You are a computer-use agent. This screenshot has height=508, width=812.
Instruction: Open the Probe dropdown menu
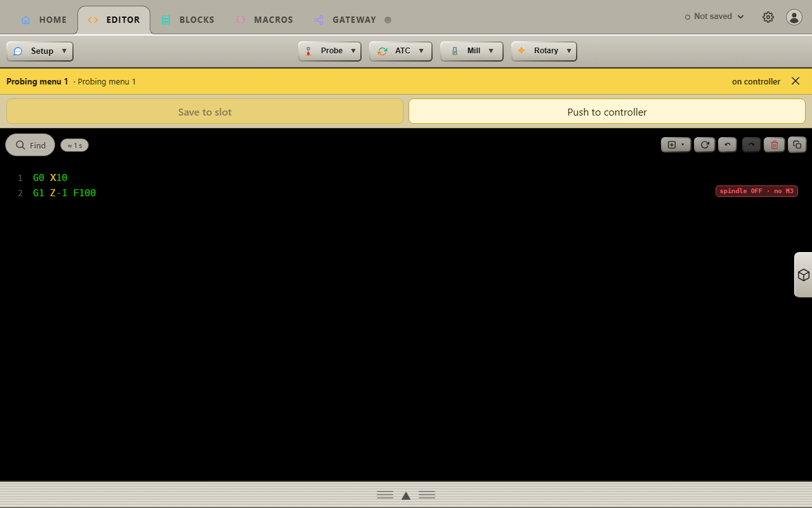point(330,51)
